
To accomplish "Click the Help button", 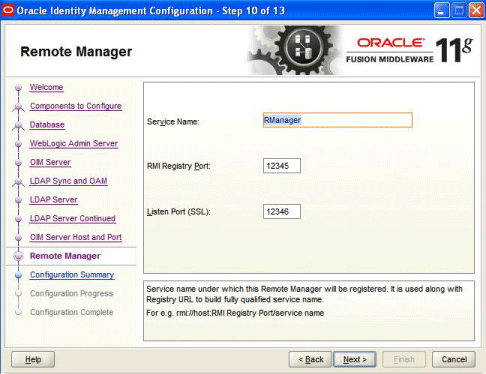I will pos(33,359).
